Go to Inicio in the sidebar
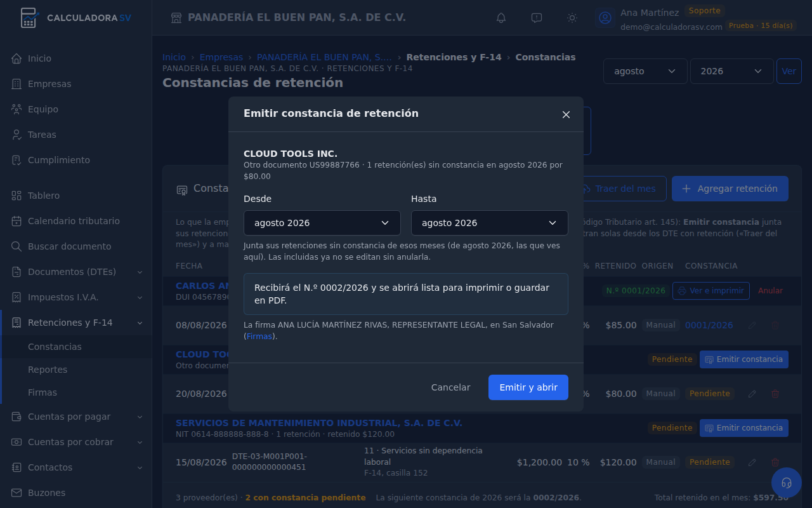 point(76,58)
